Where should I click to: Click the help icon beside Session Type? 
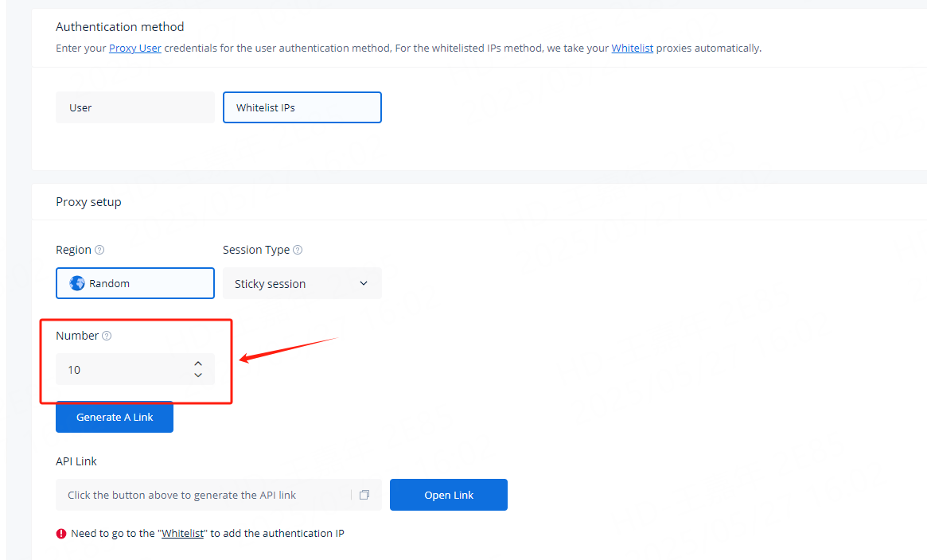pos(298,250)
